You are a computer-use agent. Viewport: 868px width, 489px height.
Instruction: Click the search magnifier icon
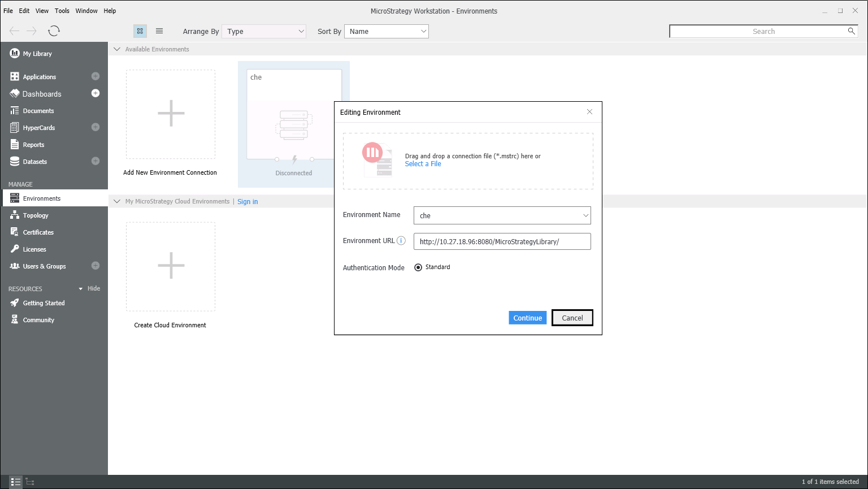coord(851,31)
